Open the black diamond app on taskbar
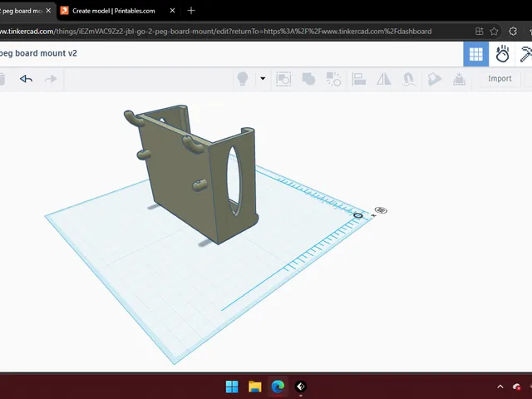The image size is (532, 399). tap(300, 387)
